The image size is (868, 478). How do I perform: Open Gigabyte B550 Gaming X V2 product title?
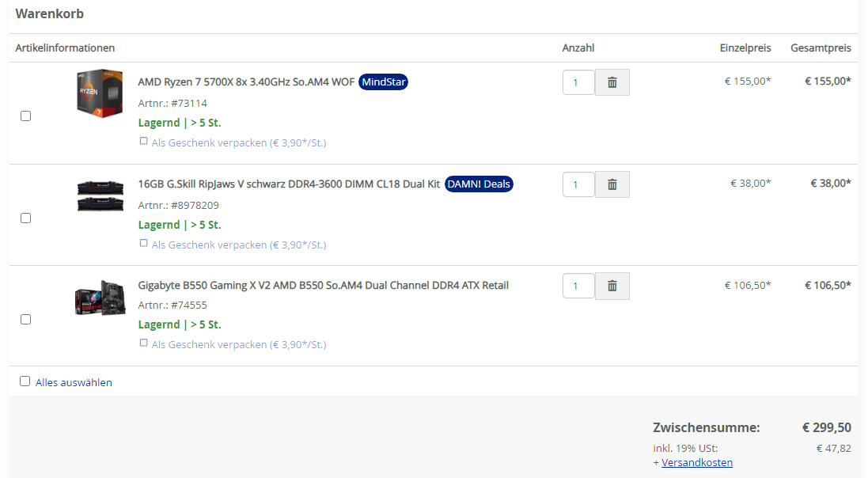324,285
